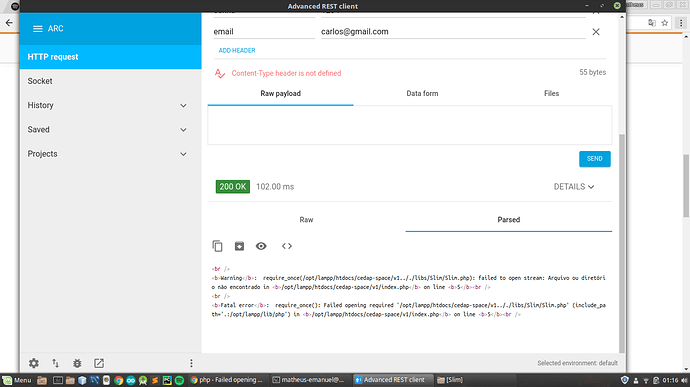Expand the History section

[183, 106]
